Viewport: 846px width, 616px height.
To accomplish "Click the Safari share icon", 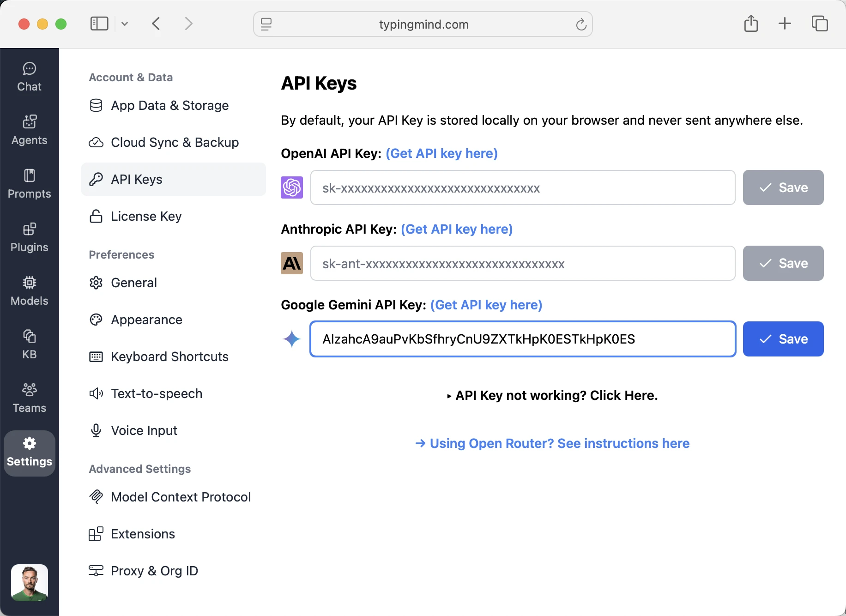I will coord(751,24).
